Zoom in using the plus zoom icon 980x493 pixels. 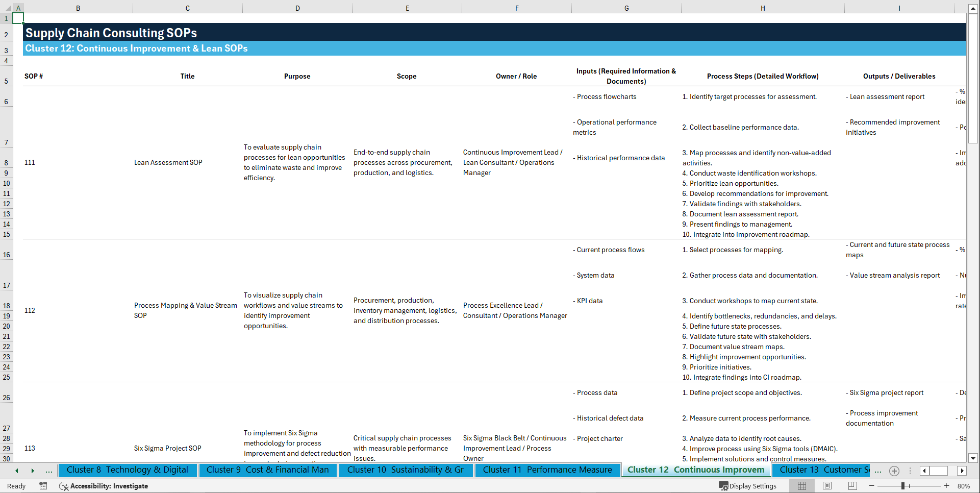pyautogui.click(x=947, y=486)
